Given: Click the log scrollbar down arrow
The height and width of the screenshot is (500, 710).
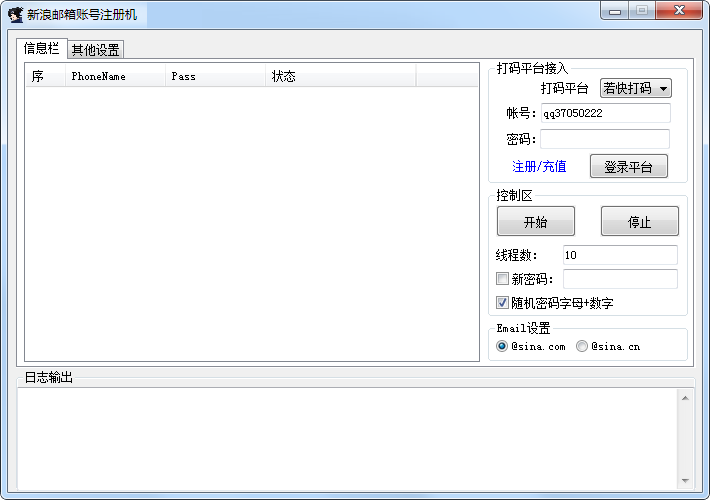Looking at the screenshot, I should [685, 480].
